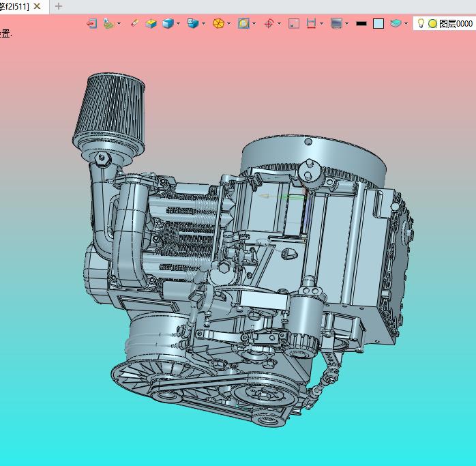Click the insert sketch plane icon
The width and height of the screenshot is (476, 466).
click(108, 23)
